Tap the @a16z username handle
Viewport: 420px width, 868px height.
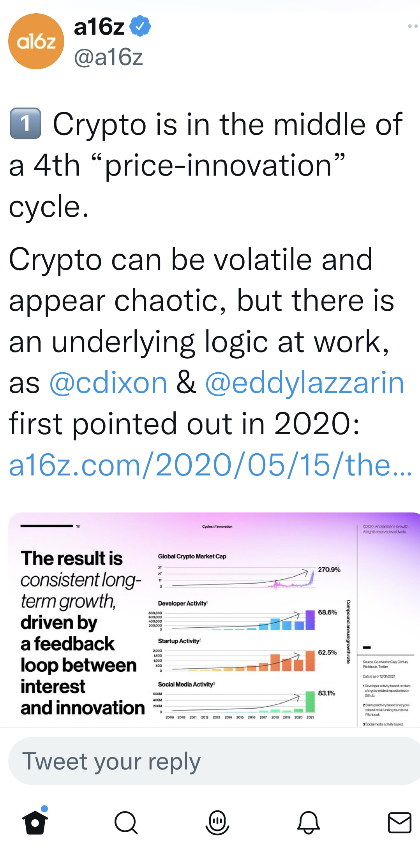(108, 57)
